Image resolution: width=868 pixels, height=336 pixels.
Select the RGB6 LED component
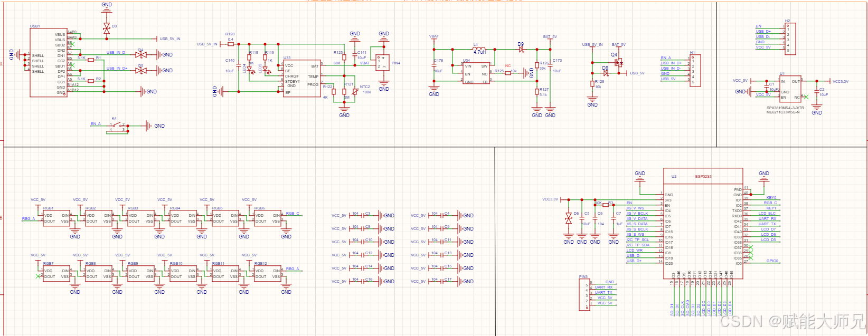[267, 218]
